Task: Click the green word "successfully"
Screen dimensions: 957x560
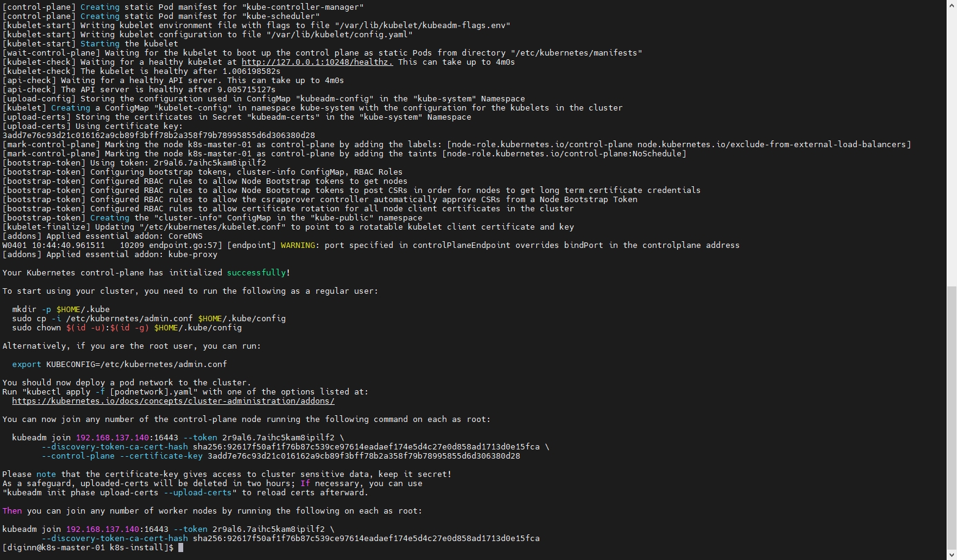Action: (x=256, y=273)
